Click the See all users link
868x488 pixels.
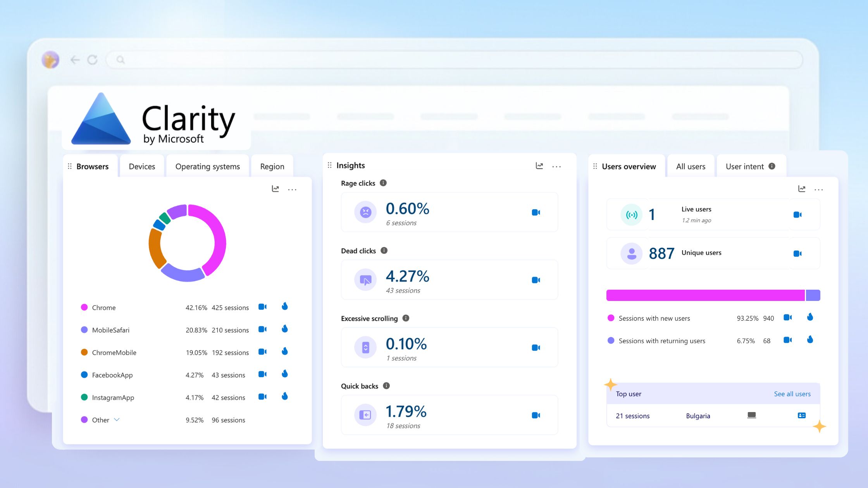(792, 393)
